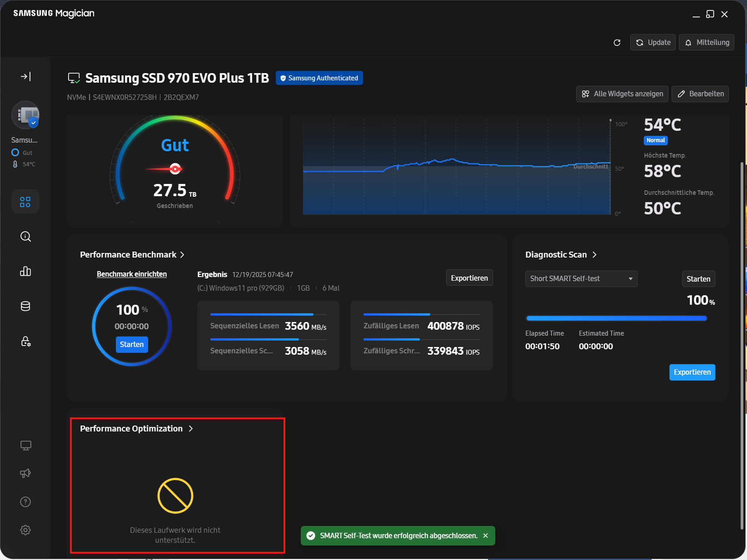The width and height of the screenshot is (747, 560).
Task: Open the dashboard widgets view icon
Action: click(25, 202)
